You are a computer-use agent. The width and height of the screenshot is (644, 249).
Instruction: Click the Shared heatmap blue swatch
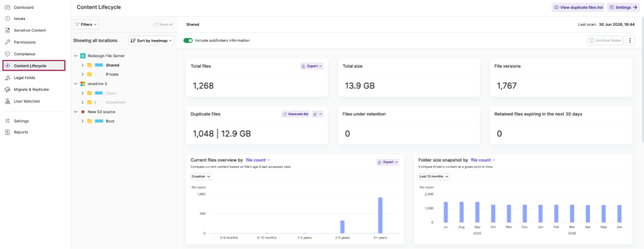tap(99, 65)
